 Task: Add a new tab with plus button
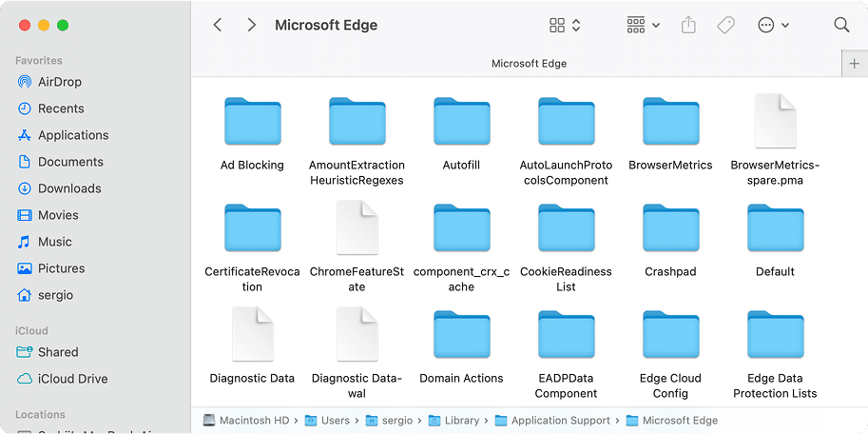tap(854, 64)
